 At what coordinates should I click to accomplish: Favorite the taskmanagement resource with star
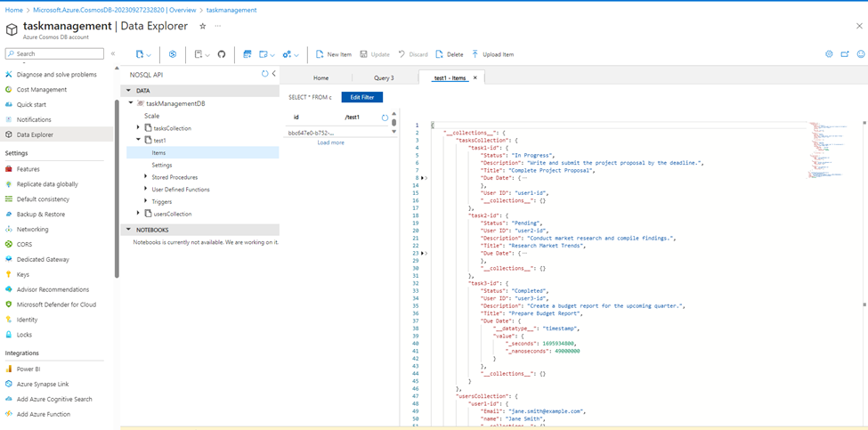point(202,27)
